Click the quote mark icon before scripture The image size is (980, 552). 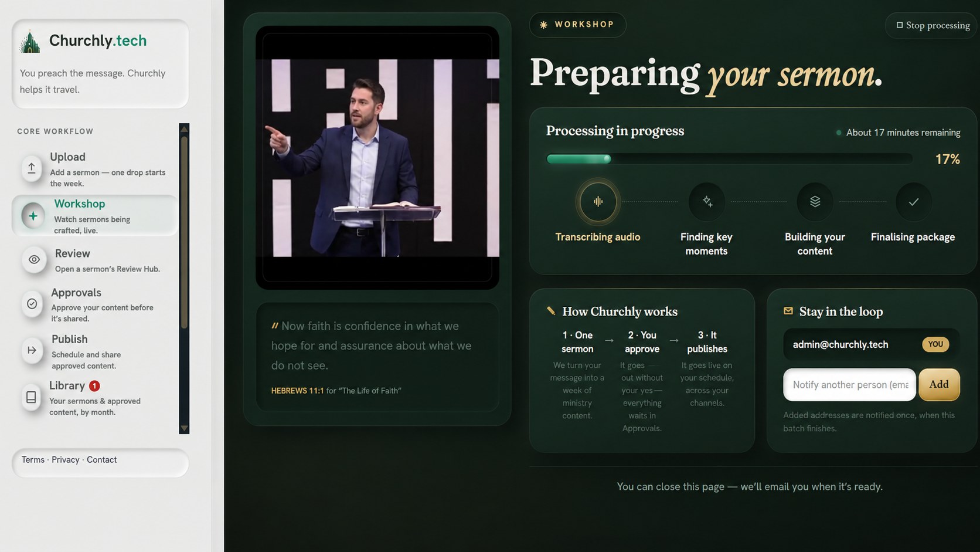(274, 326)
